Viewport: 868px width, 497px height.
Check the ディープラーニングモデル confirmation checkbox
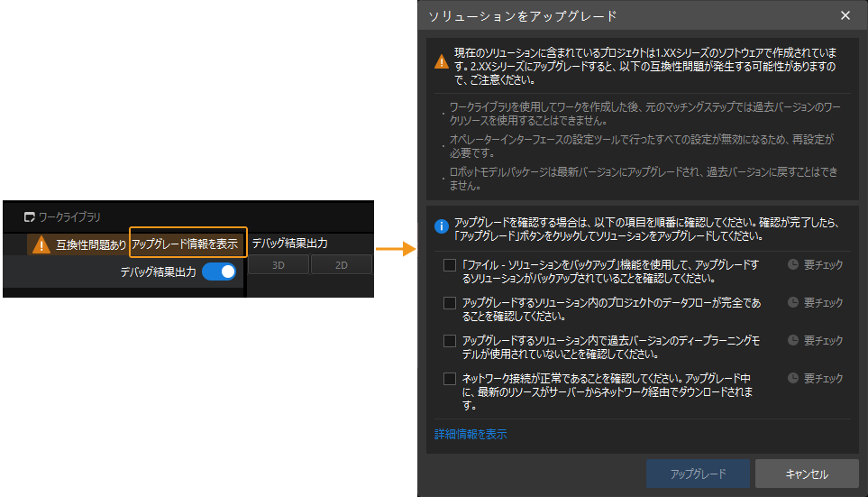pyautogui.click(x=450, y=341)
